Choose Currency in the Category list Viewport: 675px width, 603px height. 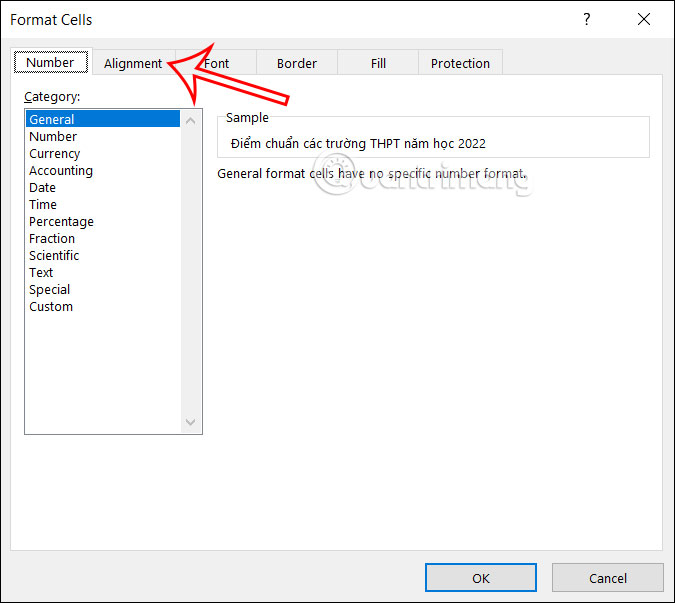(103, 154)
